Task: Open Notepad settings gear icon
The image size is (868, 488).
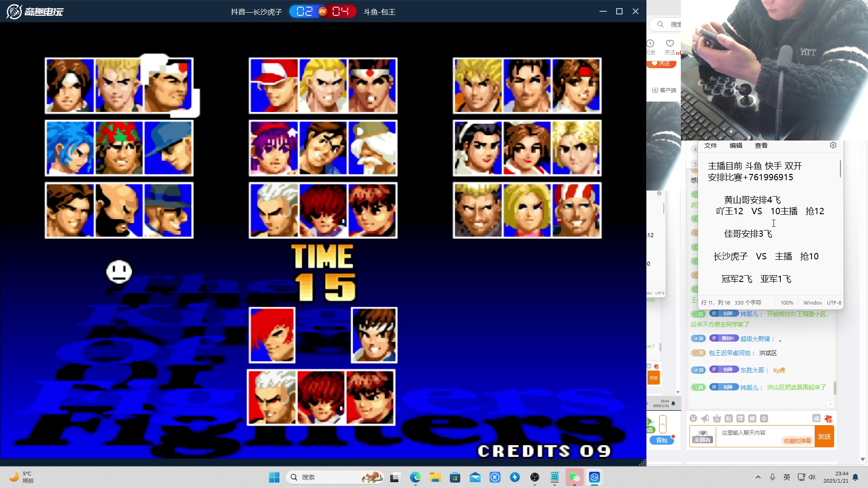Action: point(833,145)
